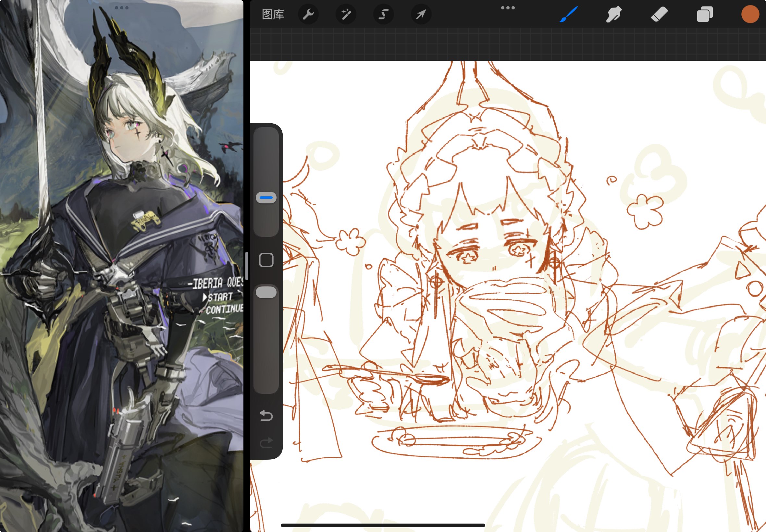The width and height of the screenshot is (766, 532).
Task: Select the Eraser tool
Action: [x=659, y=14]
